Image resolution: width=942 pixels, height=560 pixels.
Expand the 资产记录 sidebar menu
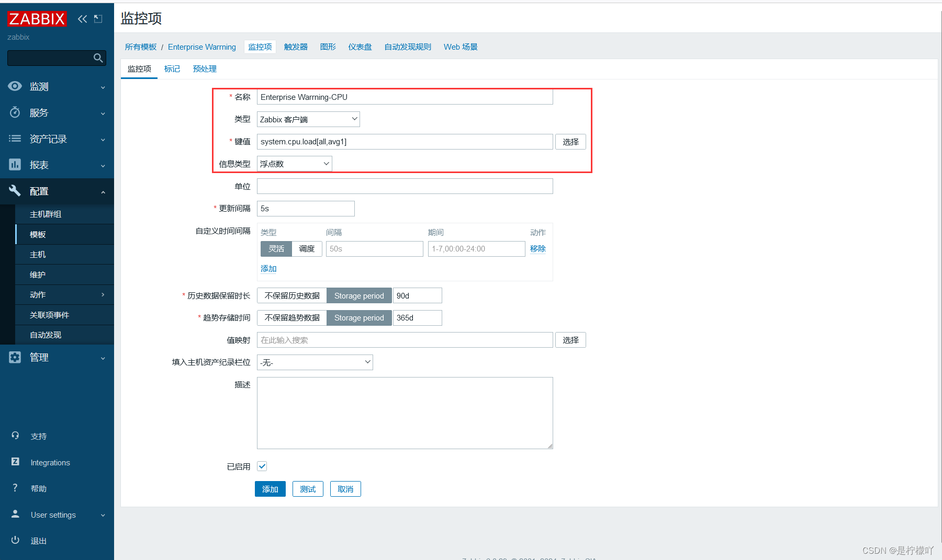point(103,140)
